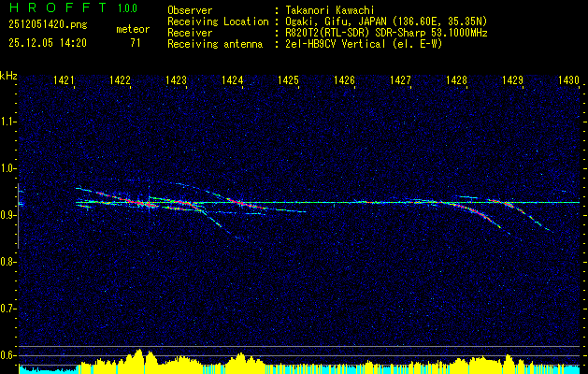Select the filename 2512051420.png
This screenshot has height=374, width=588.
click(x=48, y=25)
